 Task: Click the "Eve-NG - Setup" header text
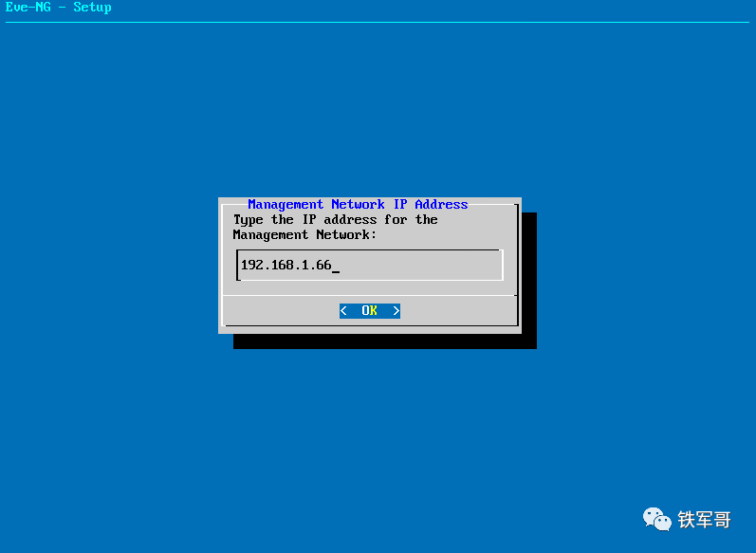(59, 8)
